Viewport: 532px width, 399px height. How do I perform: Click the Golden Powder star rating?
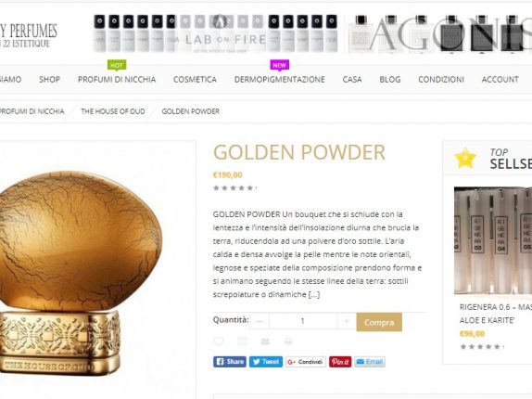click(233, 187)
